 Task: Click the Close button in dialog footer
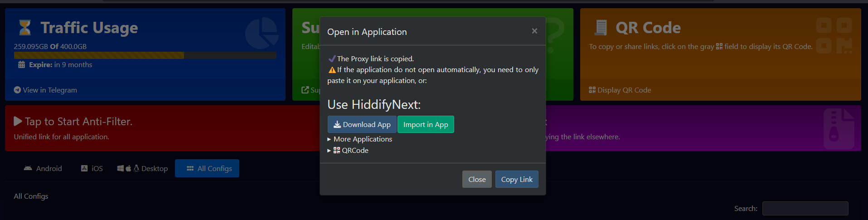477,179
